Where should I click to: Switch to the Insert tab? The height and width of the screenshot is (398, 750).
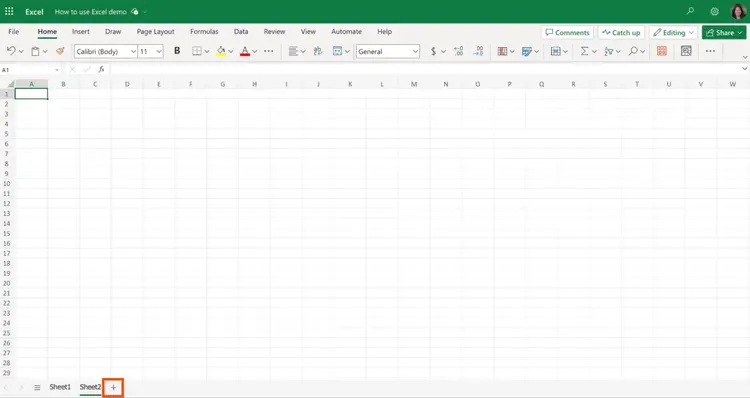(80, 32)
